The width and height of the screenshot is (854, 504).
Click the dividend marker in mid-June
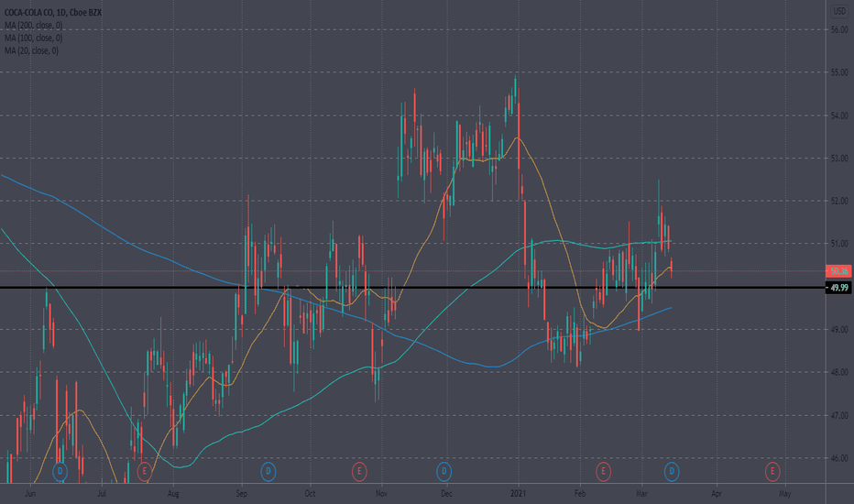tap(60, 471)
